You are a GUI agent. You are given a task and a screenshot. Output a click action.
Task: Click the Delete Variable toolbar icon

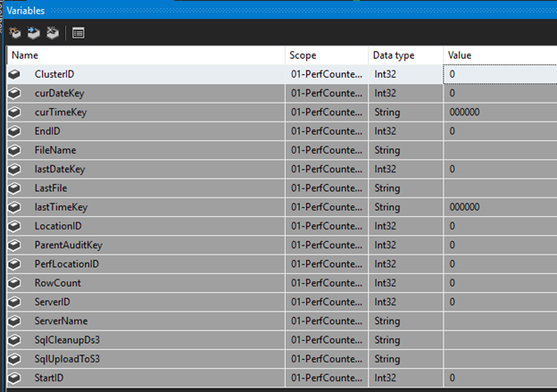(x=53, y=33)
